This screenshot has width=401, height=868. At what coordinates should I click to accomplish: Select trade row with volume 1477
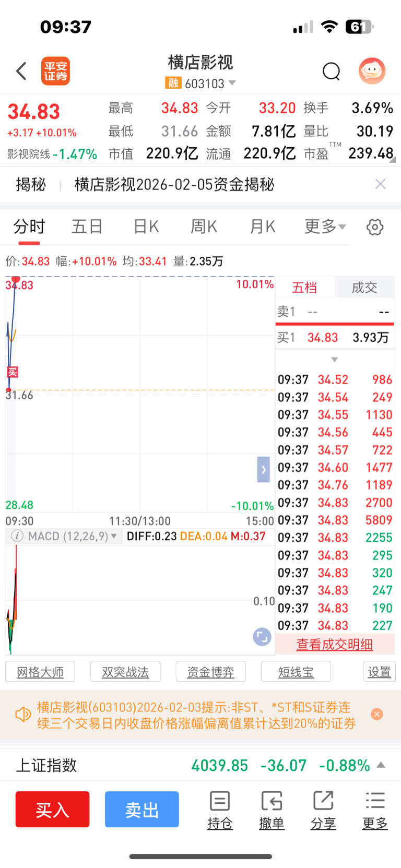[x=335, y=467]
